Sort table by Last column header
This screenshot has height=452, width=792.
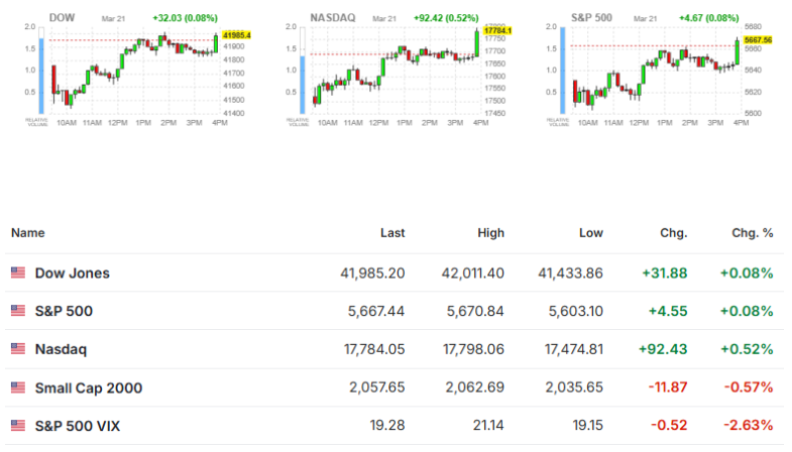392,233
